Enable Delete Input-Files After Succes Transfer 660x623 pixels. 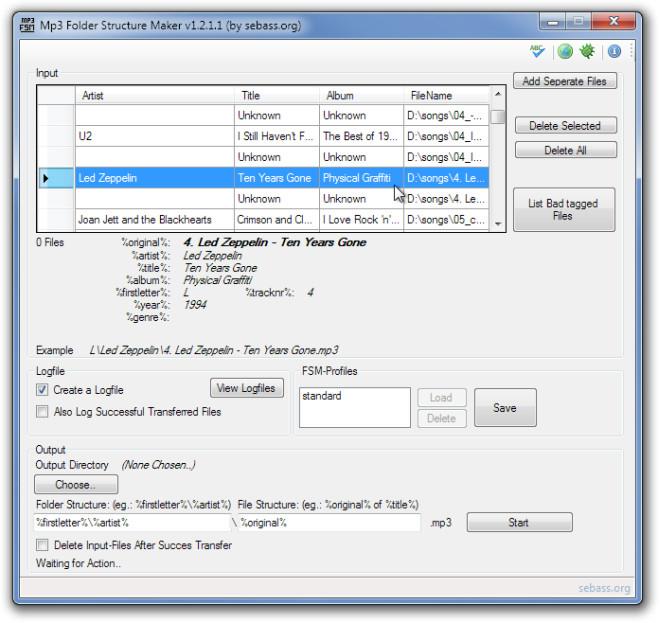pyautogui.click(x=42, y=545)
